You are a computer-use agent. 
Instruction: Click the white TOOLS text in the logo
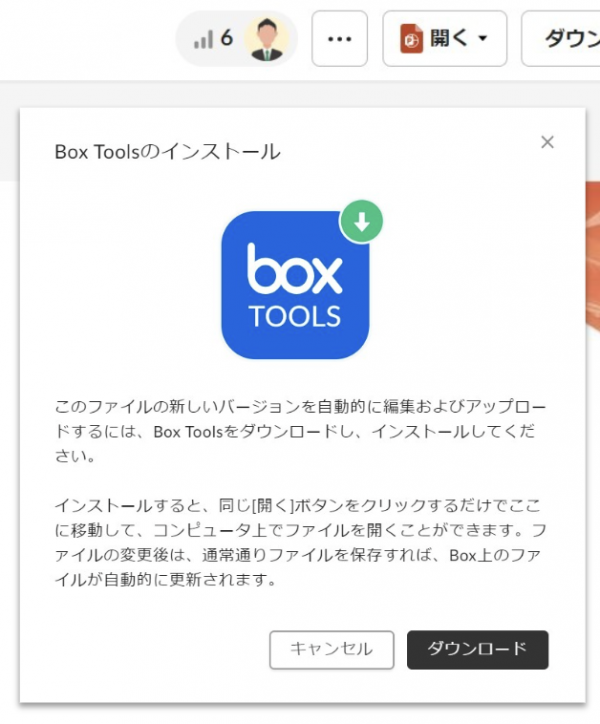click(295, 316)
